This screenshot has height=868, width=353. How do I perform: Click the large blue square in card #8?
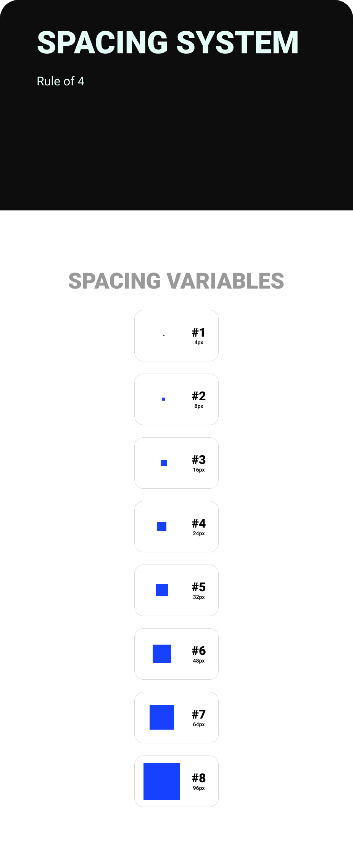click(162, 781)
